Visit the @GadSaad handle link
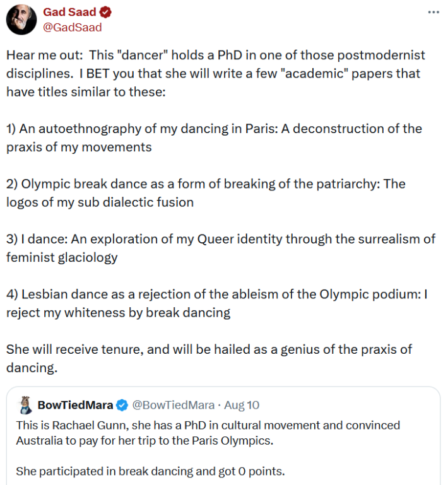 (72, 27)
